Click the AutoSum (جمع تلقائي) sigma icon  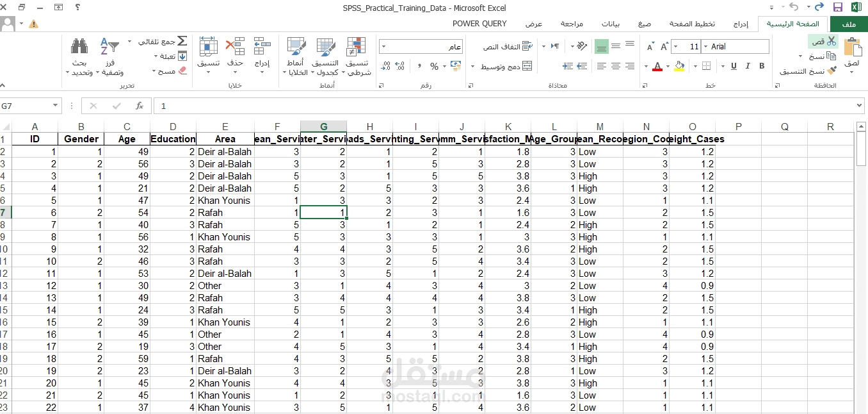(182, 41)
